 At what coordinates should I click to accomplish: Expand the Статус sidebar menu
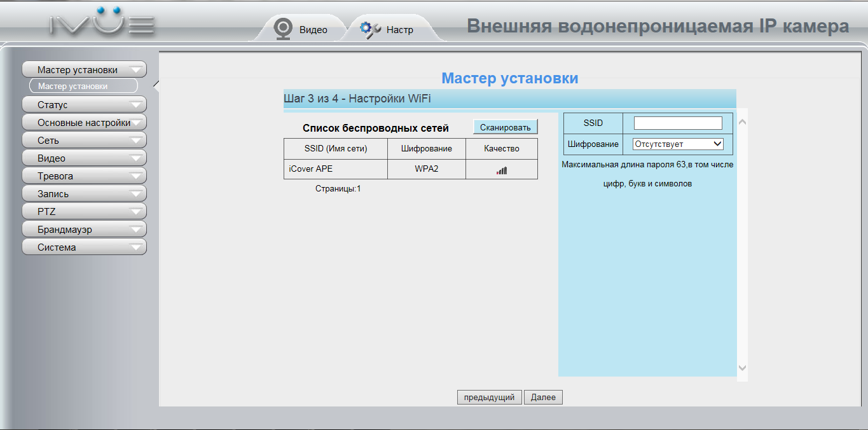(x=85, y=105)
